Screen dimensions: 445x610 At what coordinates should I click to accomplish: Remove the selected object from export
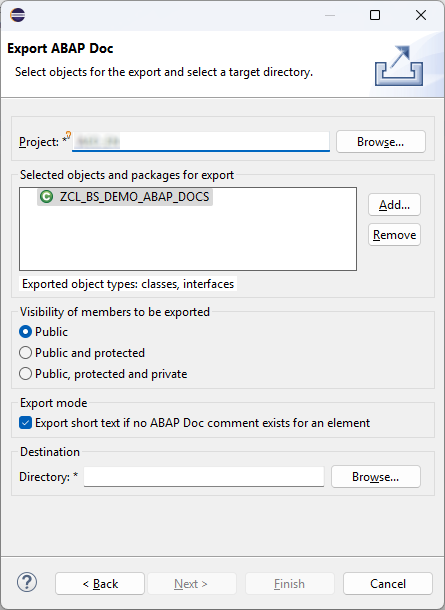point(394,235)
